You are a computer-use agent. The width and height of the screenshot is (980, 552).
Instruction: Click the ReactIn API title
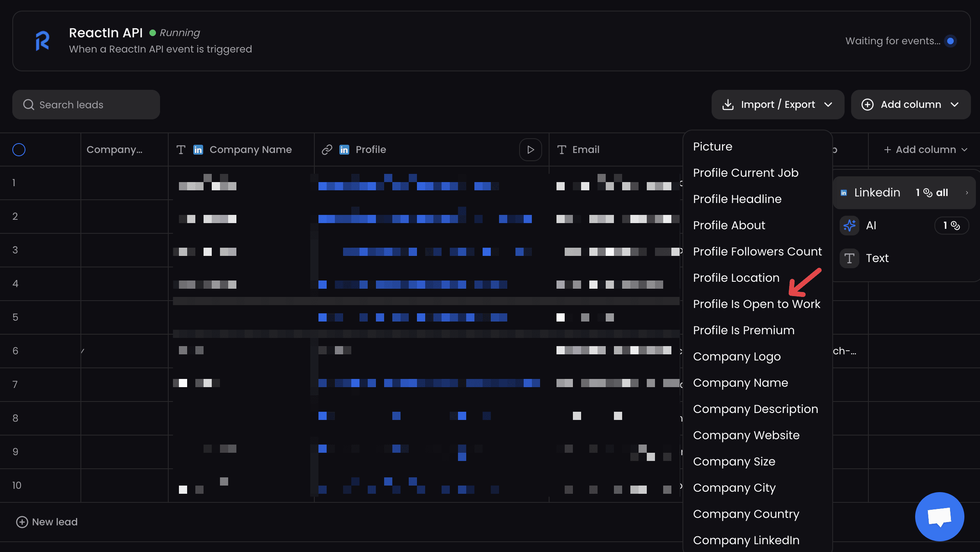pyautogui.click(x=106, y=33)
